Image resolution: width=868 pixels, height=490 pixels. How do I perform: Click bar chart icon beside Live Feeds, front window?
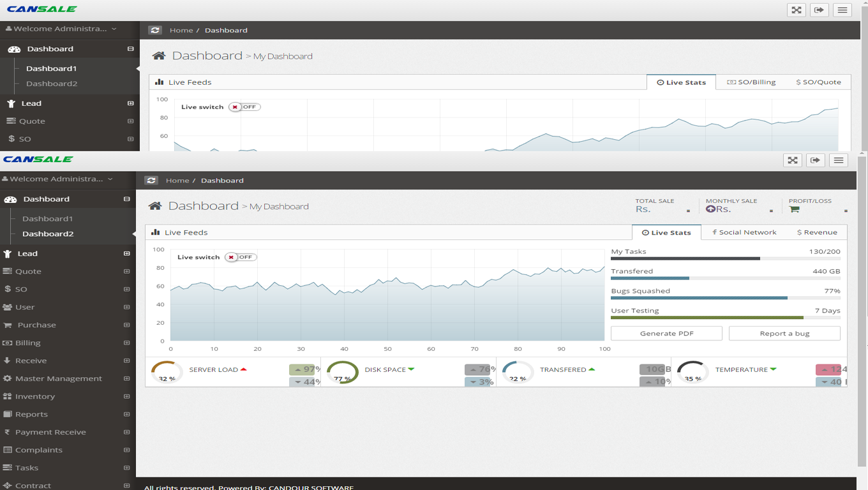[x=156, y=232]
